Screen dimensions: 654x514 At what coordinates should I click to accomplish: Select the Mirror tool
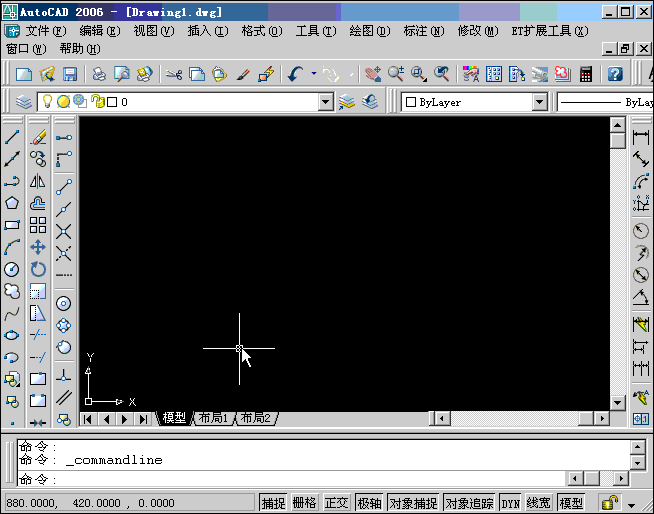click(38, 181)
